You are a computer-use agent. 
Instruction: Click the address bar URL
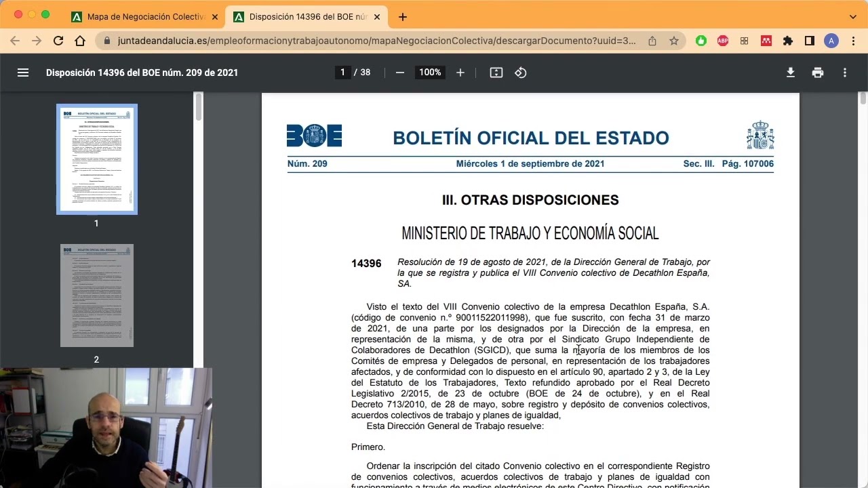click(x=376, y=41)
